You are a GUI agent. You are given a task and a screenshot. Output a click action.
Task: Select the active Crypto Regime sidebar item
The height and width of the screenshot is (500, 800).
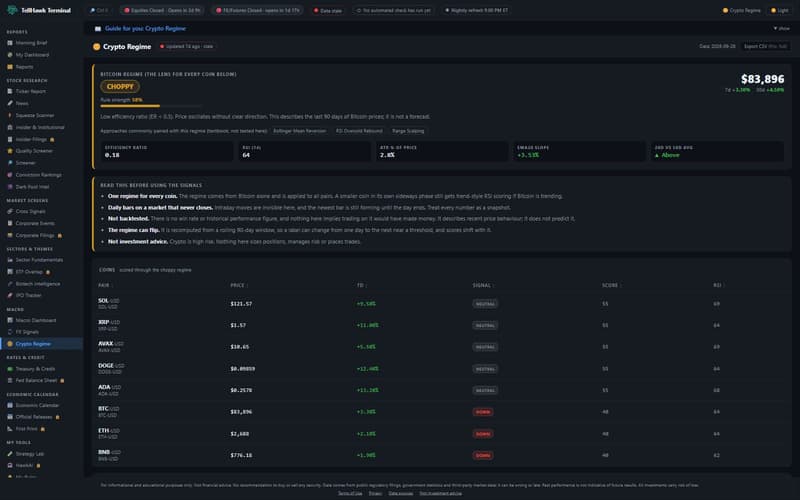41,344
